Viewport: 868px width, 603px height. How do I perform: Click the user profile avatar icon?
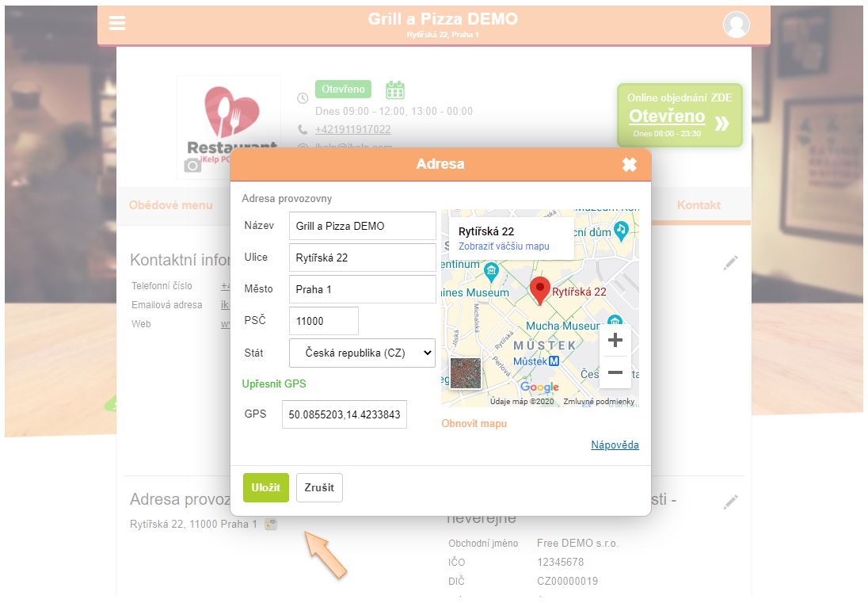coord(736,25)
